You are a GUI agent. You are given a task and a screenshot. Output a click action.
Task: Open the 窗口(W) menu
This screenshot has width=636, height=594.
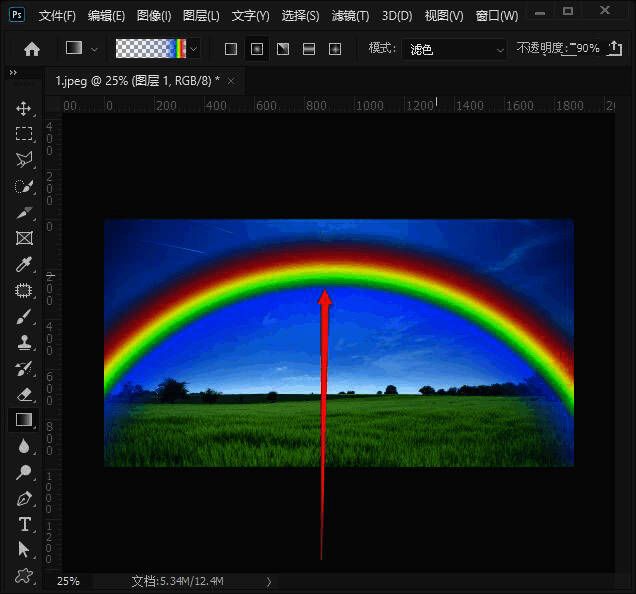point(497,16)
